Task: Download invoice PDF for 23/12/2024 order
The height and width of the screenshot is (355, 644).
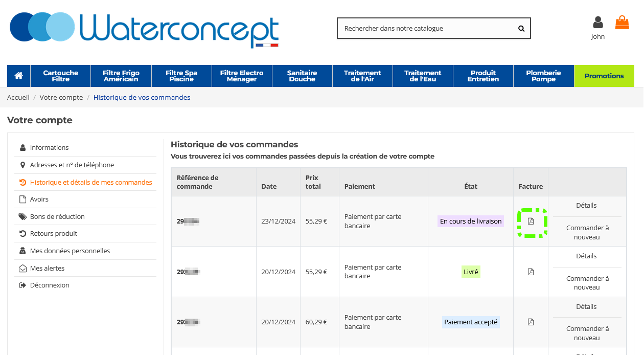Action: point(531,221)
